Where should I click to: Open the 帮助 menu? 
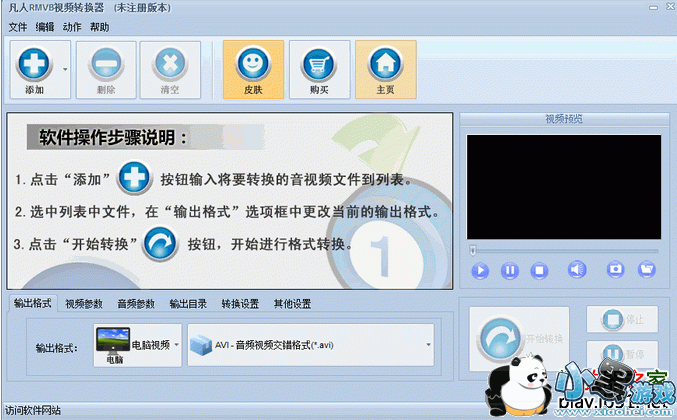pos(99,27)
